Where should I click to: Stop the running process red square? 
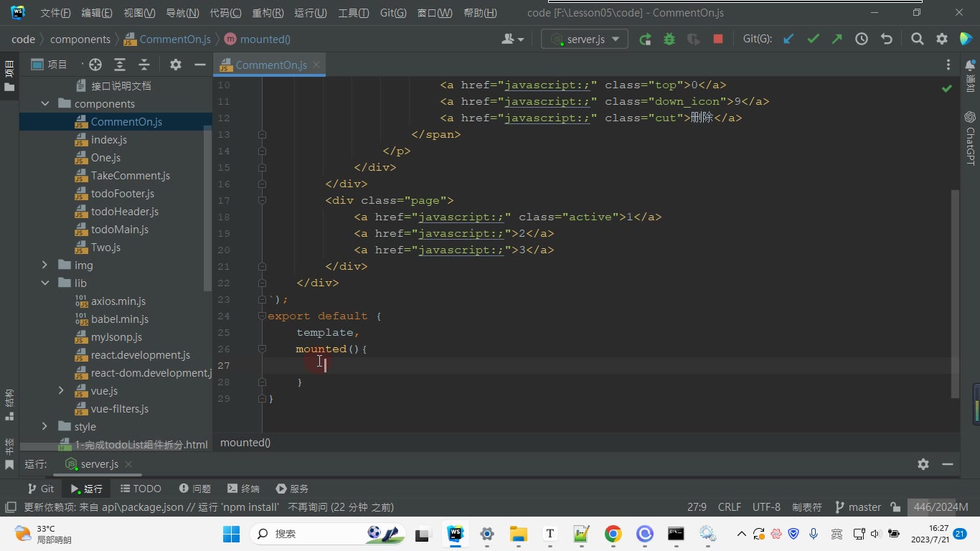(718, 39)
